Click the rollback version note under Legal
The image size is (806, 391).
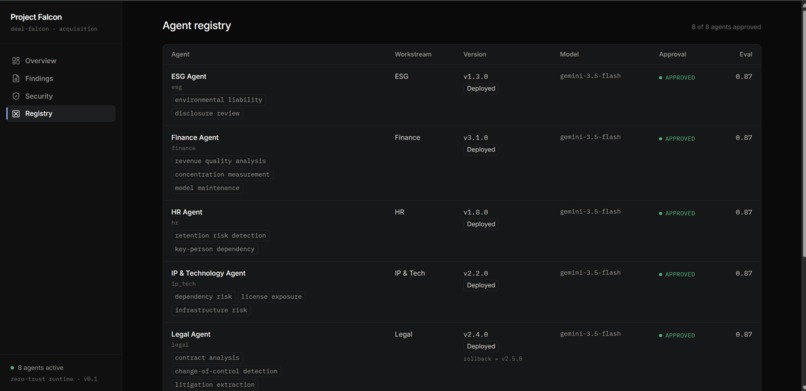(493, 359)
